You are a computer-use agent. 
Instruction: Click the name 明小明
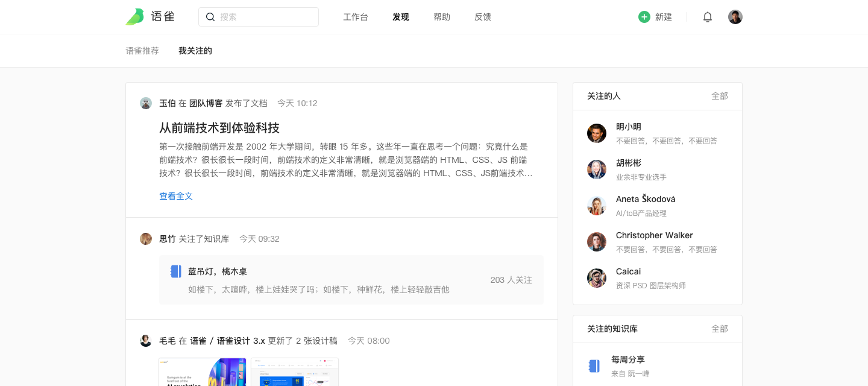[629, 127]
